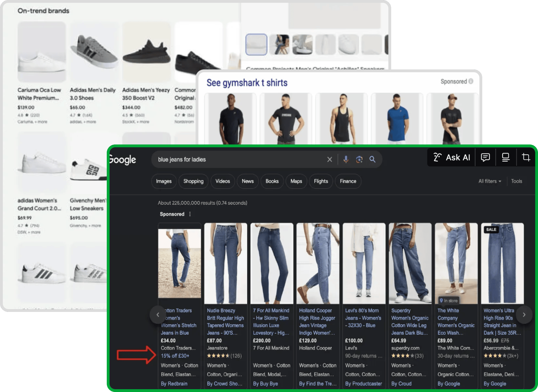Click the £56.99 sale price on Abercrombie jeans
The width and height of the screenshot is (538, 392).
point(491,340)
